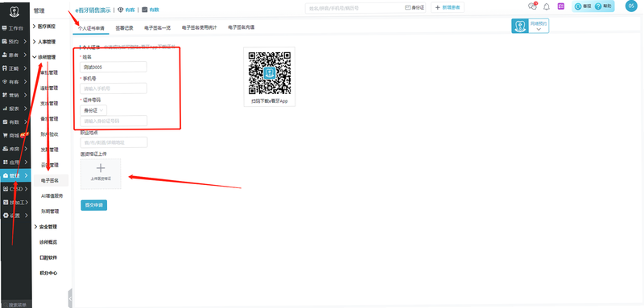Open the OS user avatar menu

pyautogui.click(x=631, y=6)
